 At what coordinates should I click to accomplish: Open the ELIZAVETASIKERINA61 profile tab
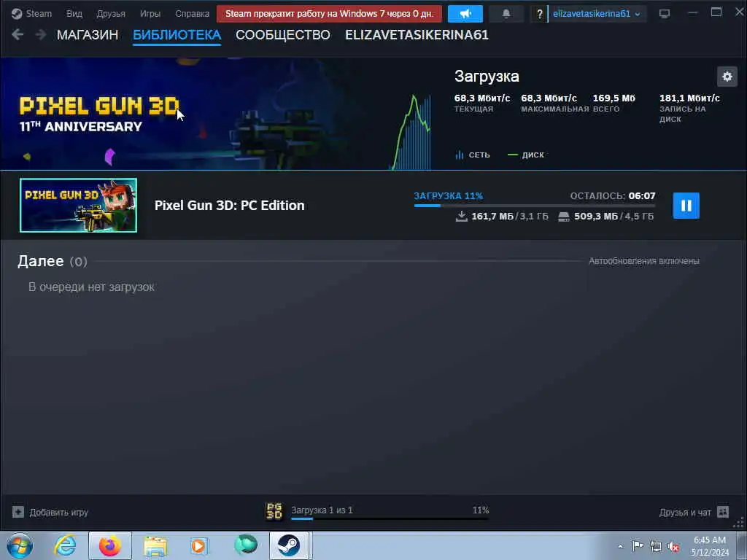click(417, 35)
